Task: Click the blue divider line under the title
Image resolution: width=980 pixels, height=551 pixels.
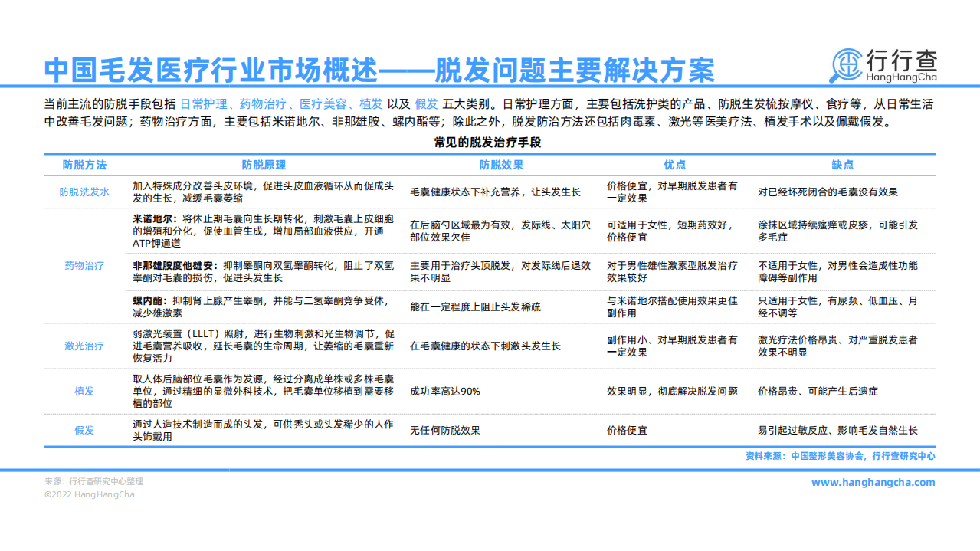Action: click(x=490, y=85)
